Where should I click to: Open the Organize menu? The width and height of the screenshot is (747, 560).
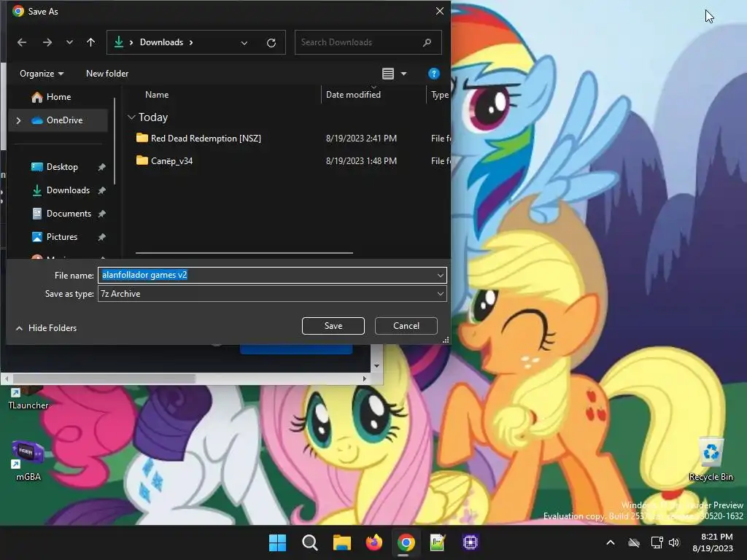(x=42, y=74)
